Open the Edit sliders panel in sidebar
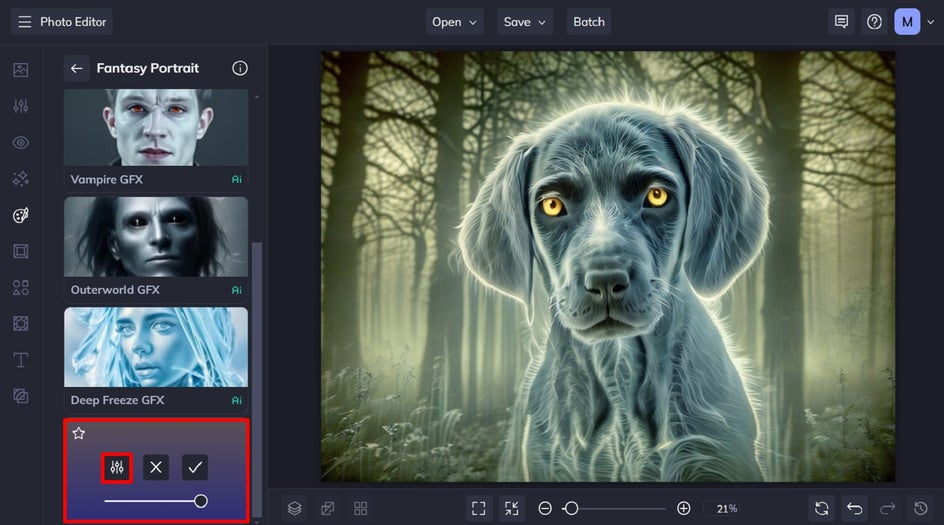Viewport: 944px width, 525px height. [x=20, y=106]
